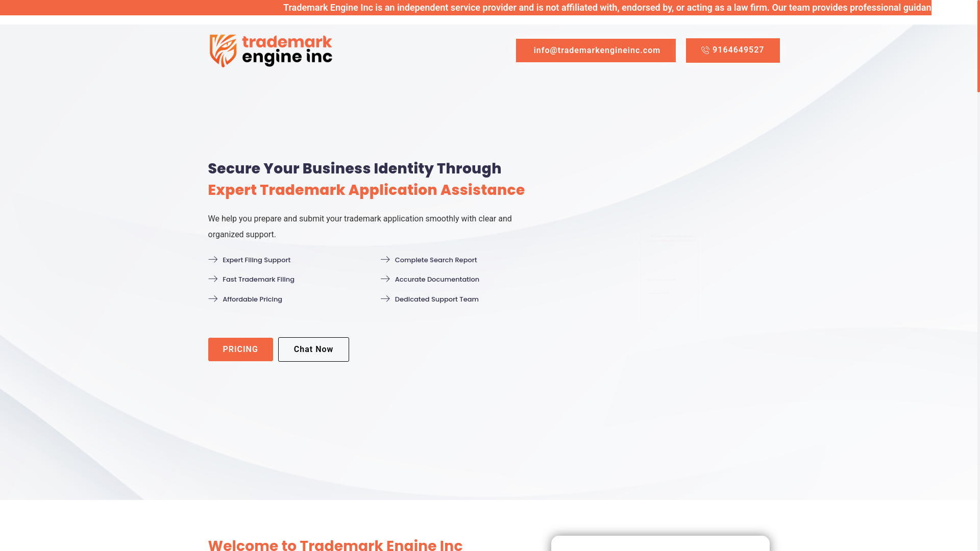
Task: Click the arrow icon beside Complete Search Report
Action: pyautogui.click(x=385, y=260)
